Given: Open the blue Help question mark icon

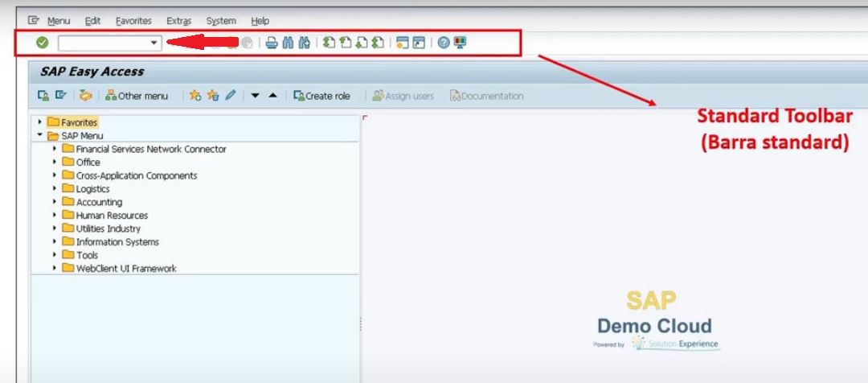Looking at the screenshot, I should pos(444,43).
